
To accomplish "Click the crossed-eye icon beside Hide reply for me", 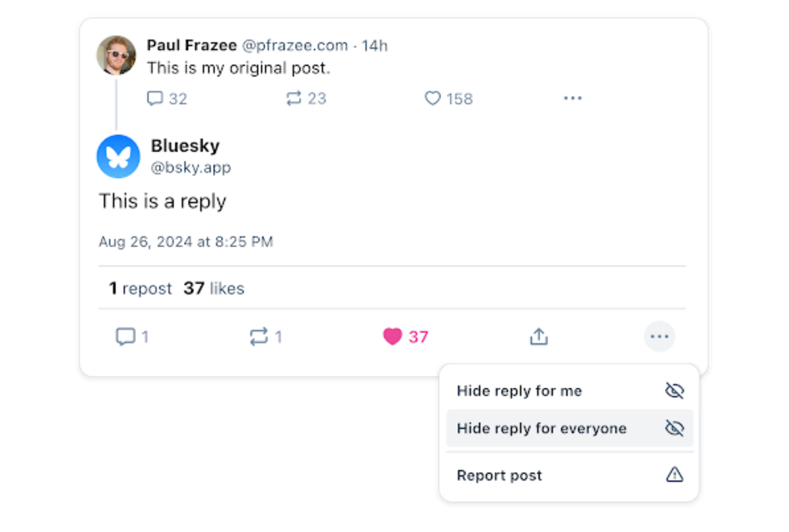I will 674,390.
